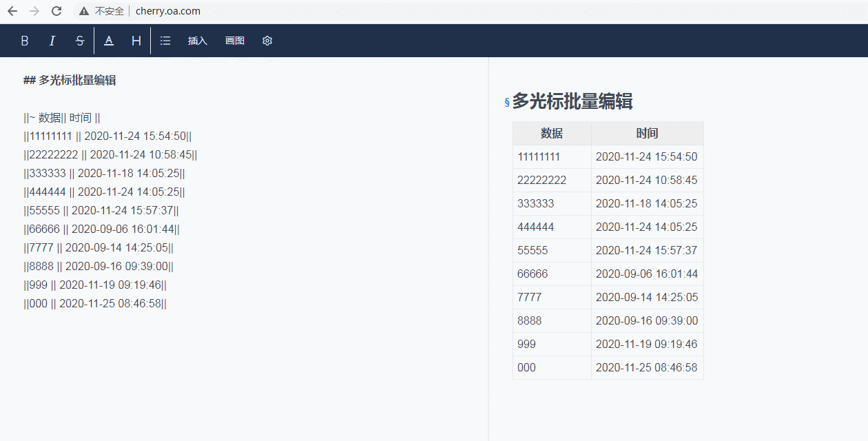Click the 不安全 security warning indicator
Viewport: 868px width, 441px height.
tap(102, 11)
